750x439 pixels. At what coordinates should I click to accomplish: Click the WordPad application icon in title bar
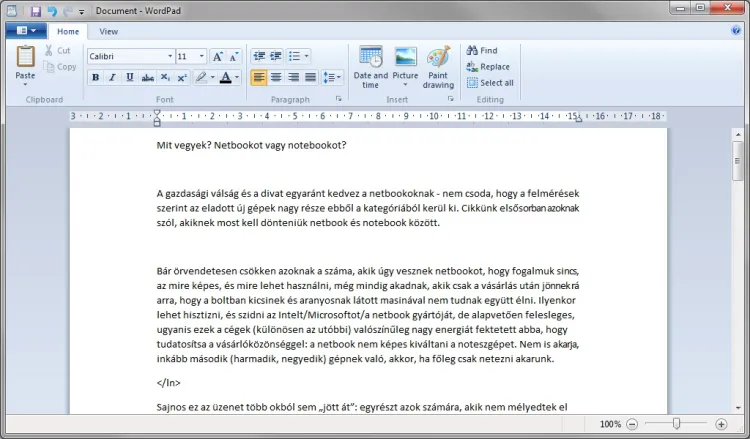(x=11, y=11)
